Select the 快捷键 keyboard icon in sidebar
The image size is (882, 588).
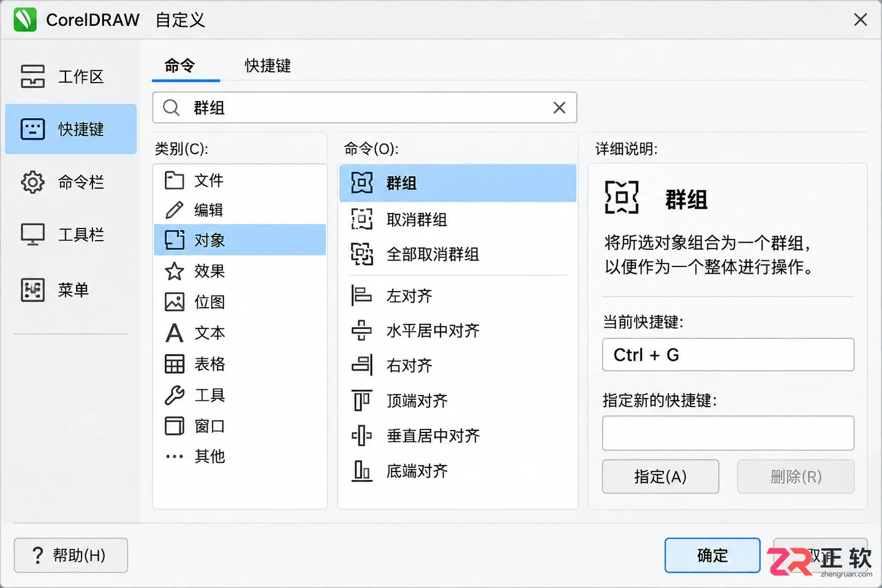[32, 129]
